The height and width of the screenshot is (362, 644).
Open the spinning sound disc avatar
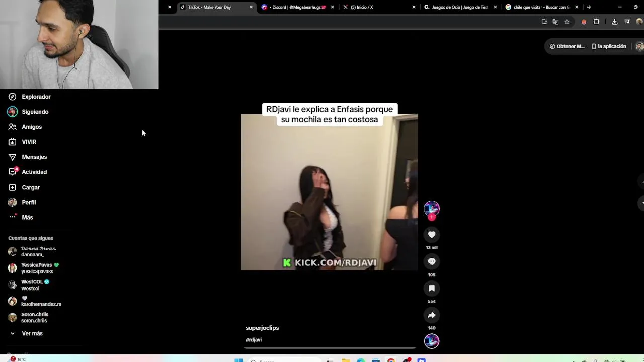pos(432,341)
